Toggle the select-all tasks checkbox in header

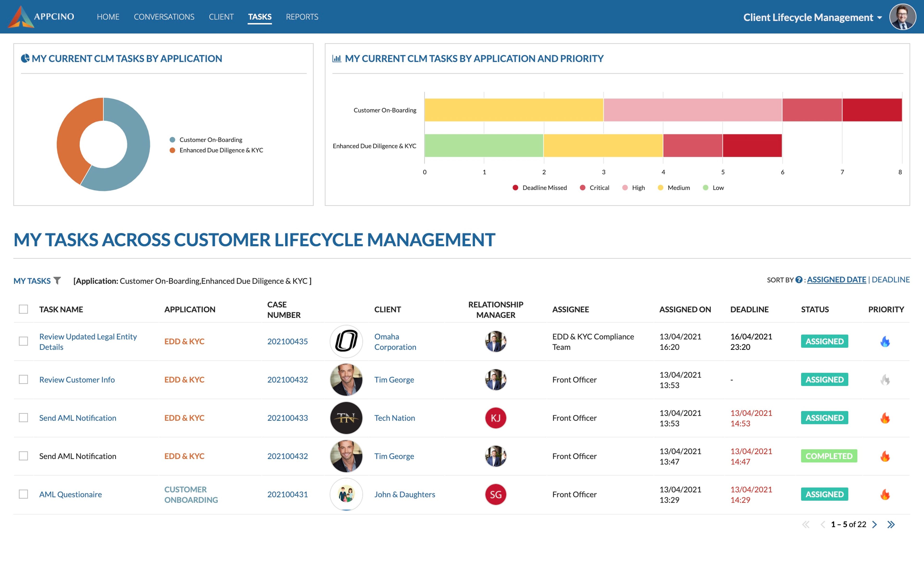(x=23, y=309)
